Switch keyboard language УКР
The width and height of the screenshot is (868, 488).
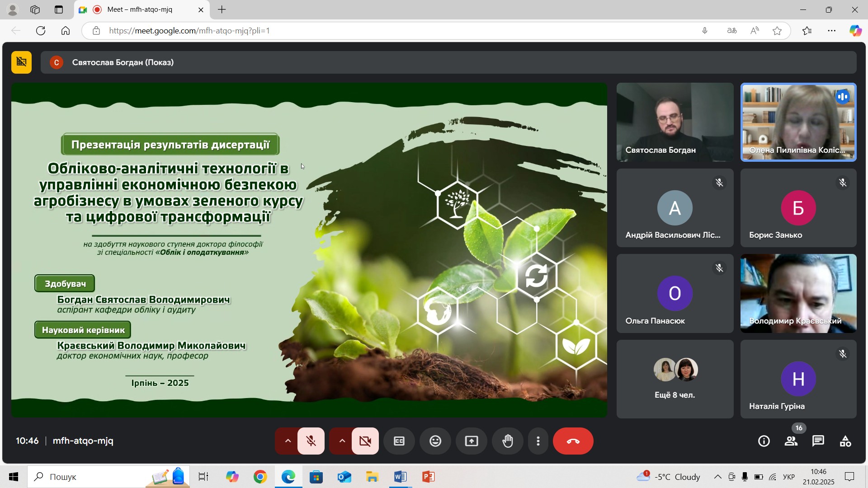click(x=789, y=477)
